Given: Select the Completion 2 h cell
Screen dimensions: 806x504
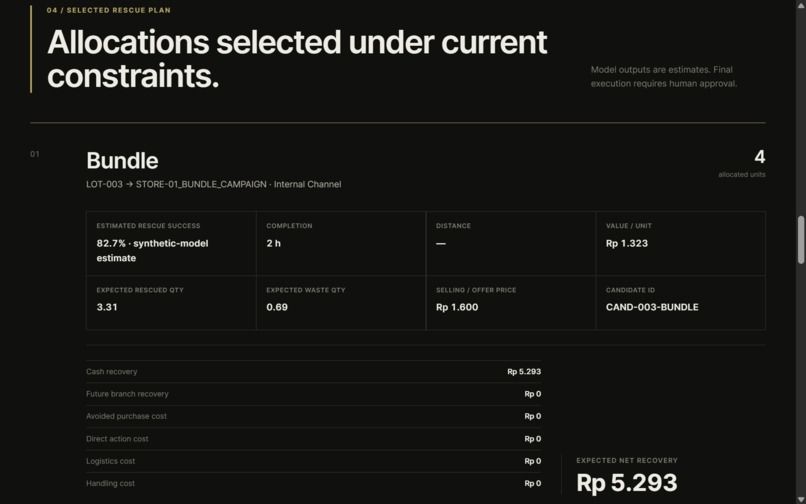Looking at the screenshot, I should [341, 243].
